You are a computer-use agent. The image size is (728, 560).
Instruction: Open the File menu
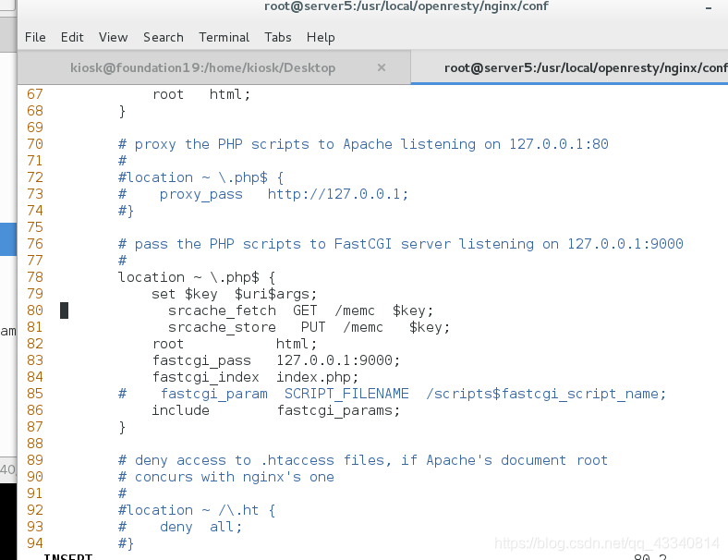[x=35, y=37]
